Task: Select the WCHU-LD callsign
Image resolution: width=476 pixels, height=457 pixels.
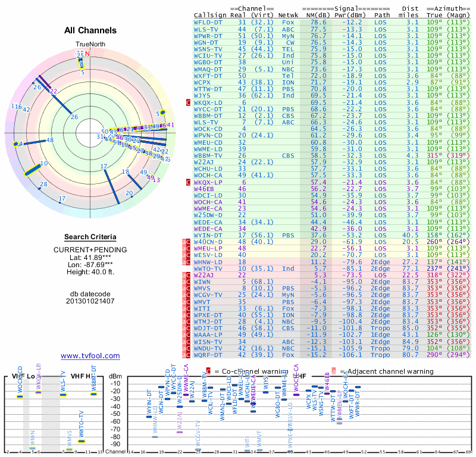Action: coord(208,169)
